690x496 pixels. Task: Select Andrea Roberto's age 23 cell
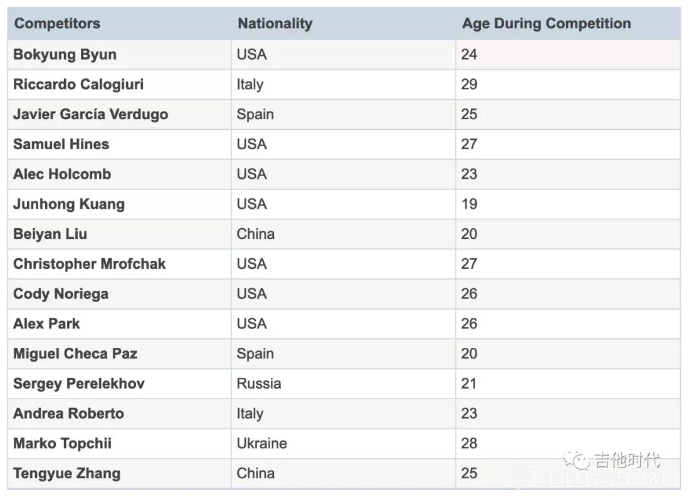[568, 414]
